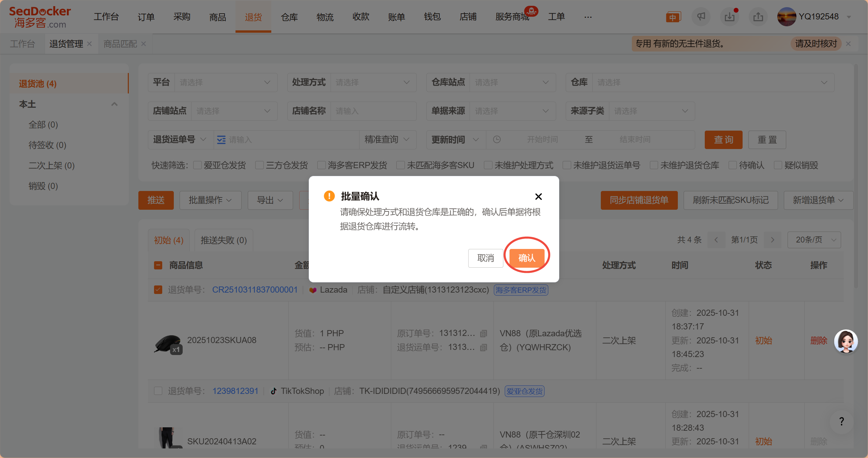Expand the 批量操作 dropdown

pyautogui.click(x=210, y=200)
